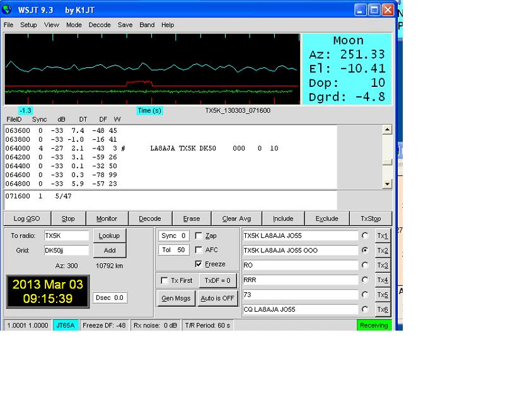Click the RO message field
This screenshot has width=532, height=398.
300,265
